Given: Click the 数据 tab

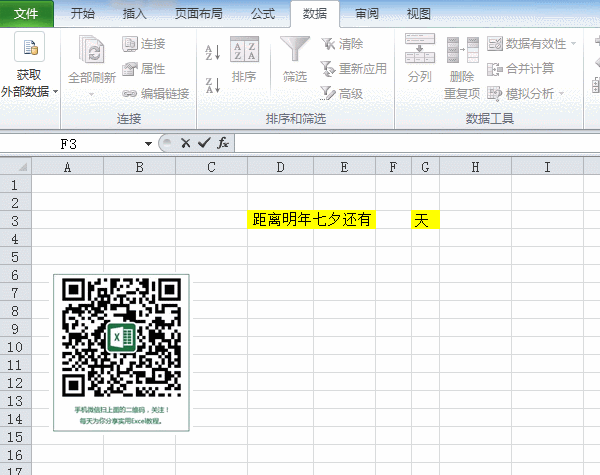Looking at the screenshot, I should pos(315,14).
